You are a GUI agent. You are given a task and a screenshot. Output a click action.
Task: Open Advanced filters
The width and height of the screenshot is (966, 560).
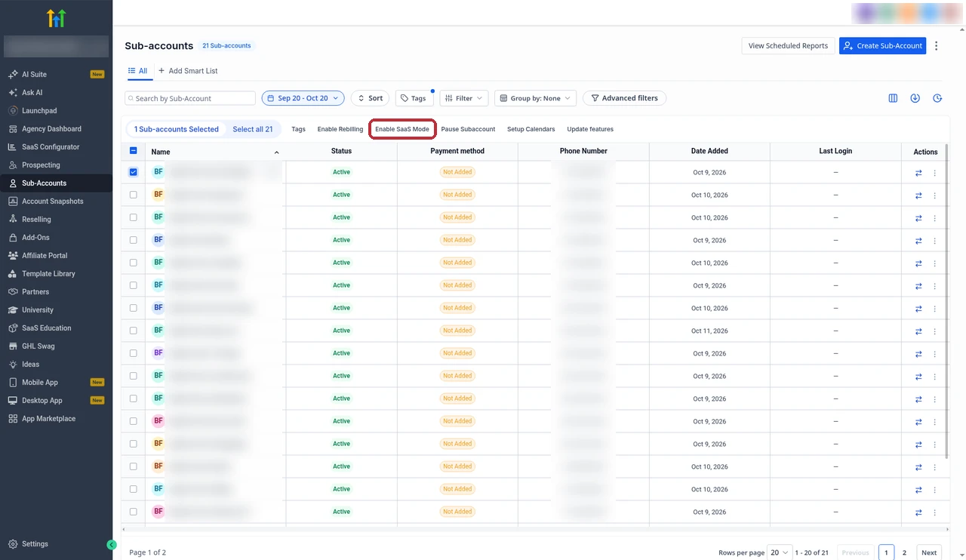(624, 98)
